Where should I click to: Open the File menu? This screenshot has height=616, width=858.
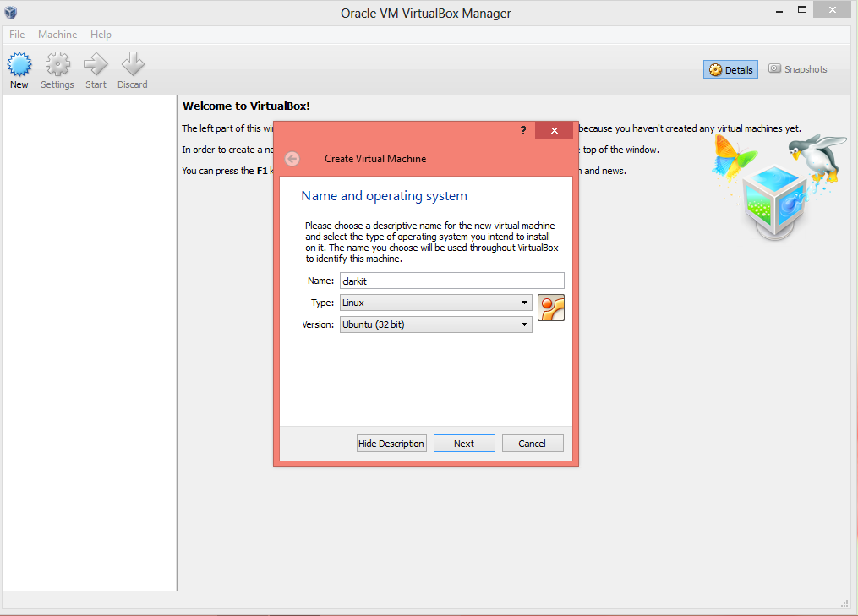(17, 35)
